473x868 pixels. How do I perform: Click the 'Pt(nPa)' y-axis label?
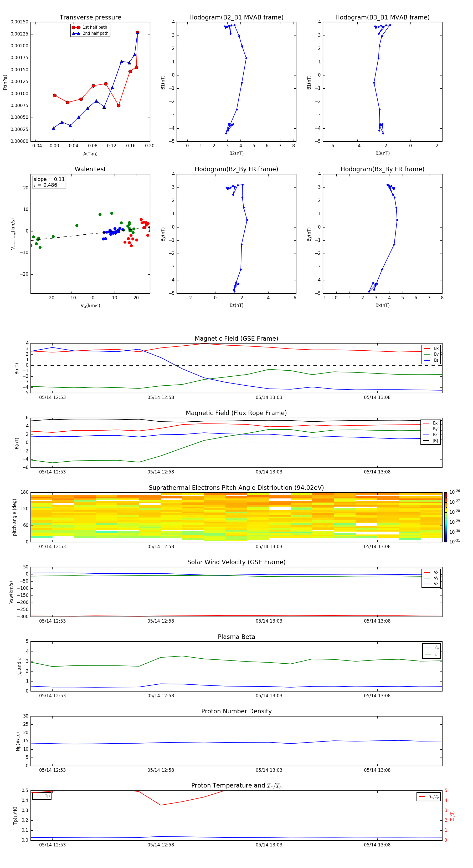[x=5, y=82]
